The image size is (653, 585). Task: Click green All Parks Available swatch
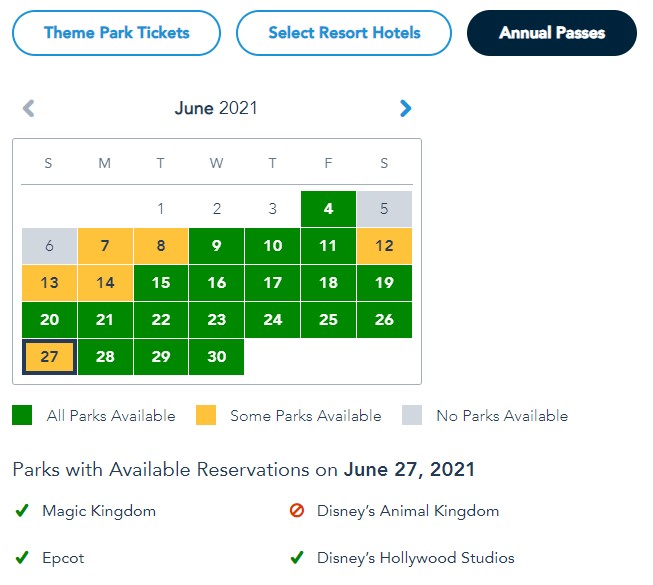click(22, 415)
